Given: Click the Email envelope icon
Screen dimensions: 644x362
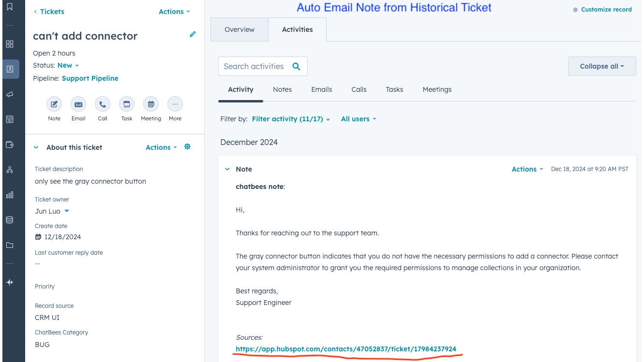Looking at the screenshot, I should tap(78, 104).
